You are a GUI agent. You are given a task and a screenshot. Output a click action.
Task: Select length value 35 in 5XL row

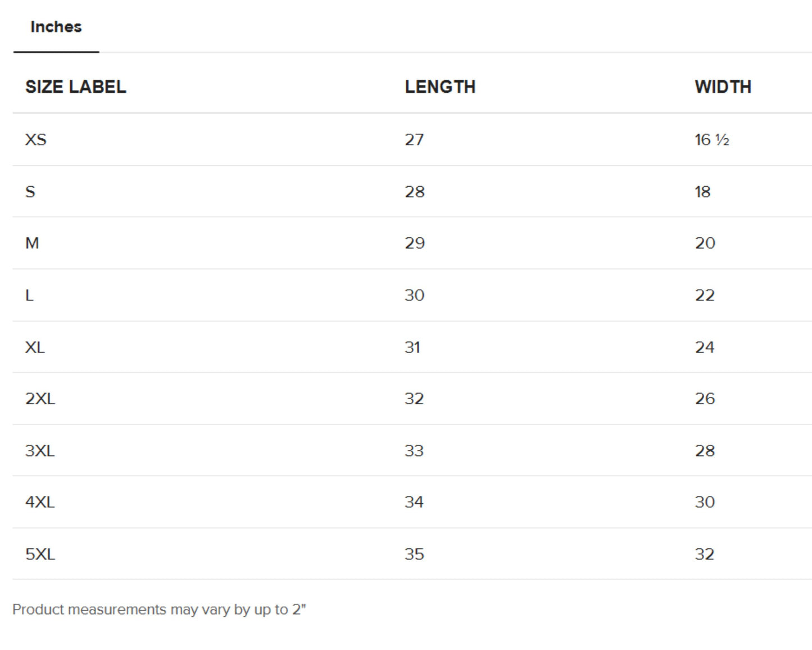point(414,554)
